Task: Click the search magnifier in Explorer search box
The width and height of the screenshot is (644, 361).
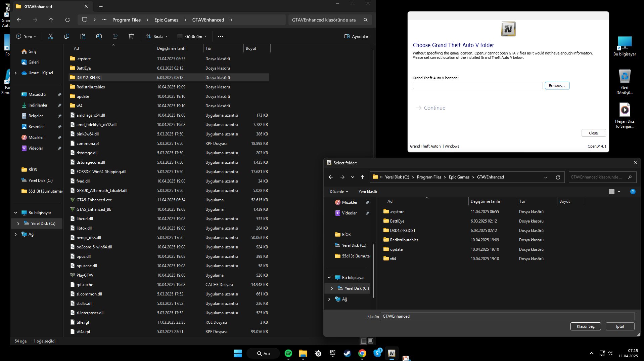Action: pos(366,20)
